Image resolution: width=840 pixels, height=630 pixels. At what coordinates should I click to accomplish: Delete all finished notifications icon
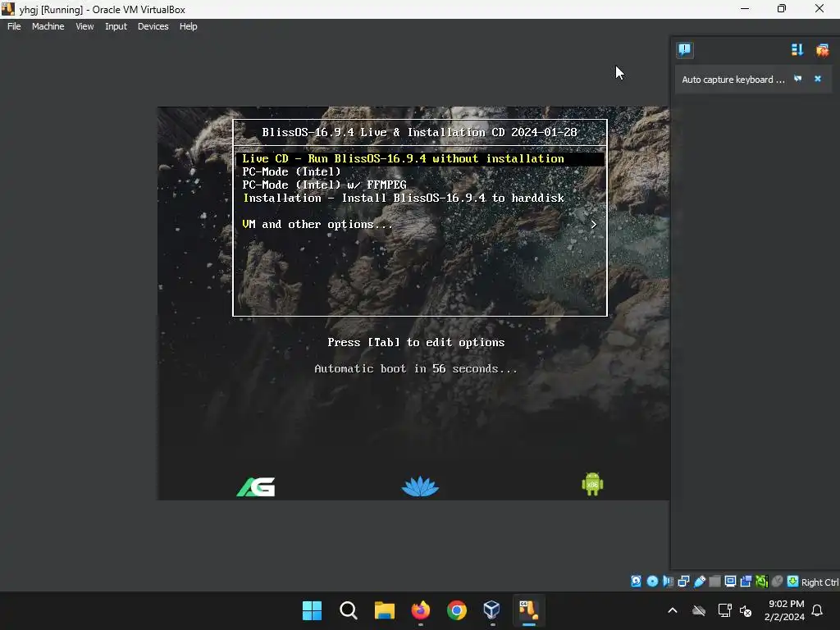(822, 50)
